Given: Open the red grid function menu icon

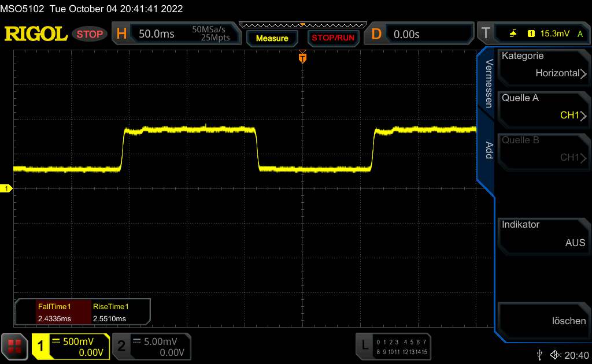Looking at the screenshot, I should click(14, 346).
